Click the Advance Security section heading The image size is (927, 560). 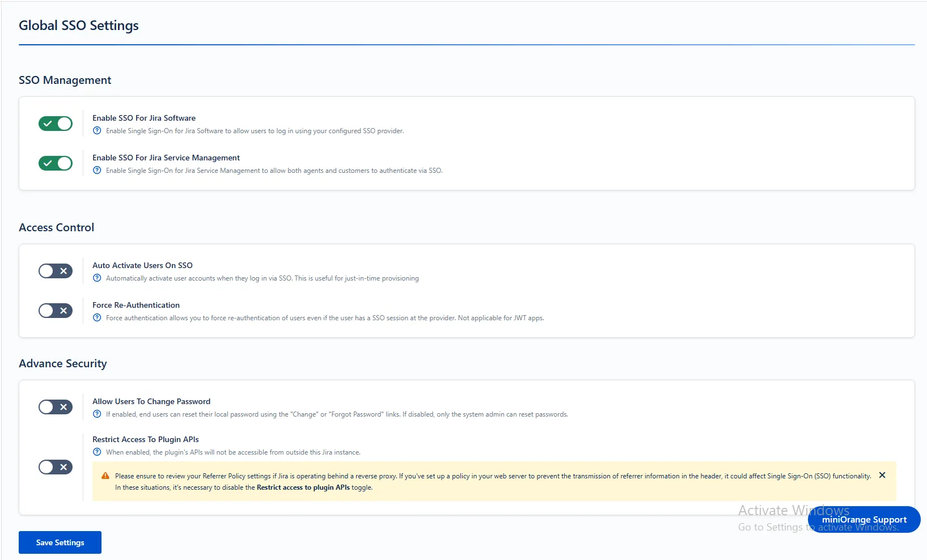(63, 363)
